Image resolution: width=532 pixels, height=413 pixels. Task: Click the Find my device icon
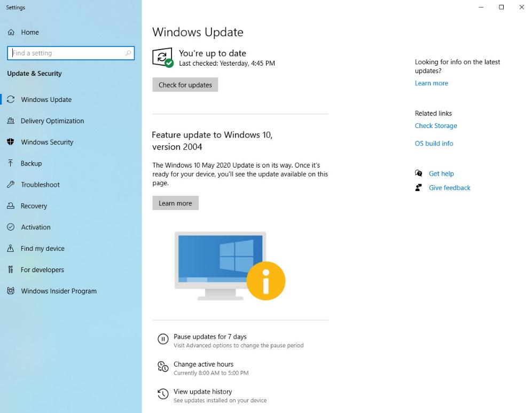11,248
